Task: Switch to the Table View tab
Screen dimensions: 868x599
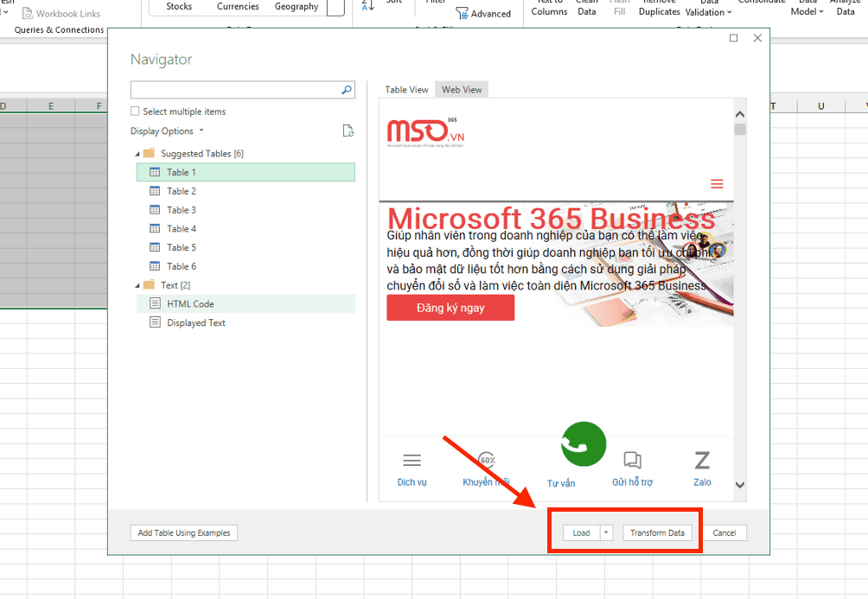Action: [407, 90]
